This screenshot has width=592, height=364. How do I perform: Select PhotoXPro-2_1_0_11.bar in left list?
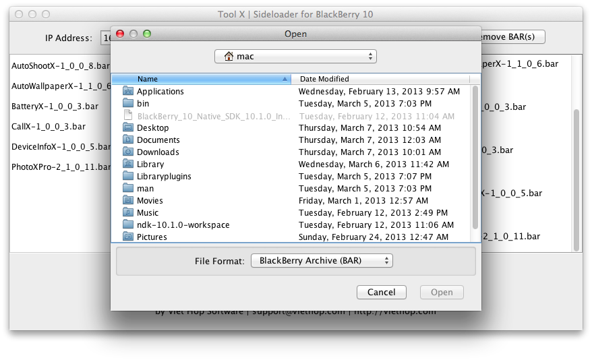tap(61, 167)
